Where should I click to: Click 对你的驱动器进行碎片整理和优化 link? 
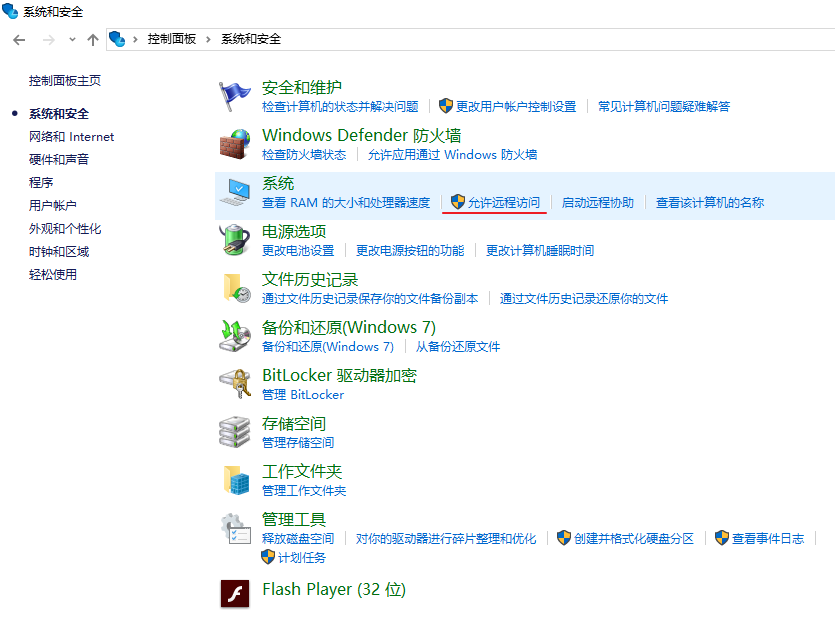446,539
